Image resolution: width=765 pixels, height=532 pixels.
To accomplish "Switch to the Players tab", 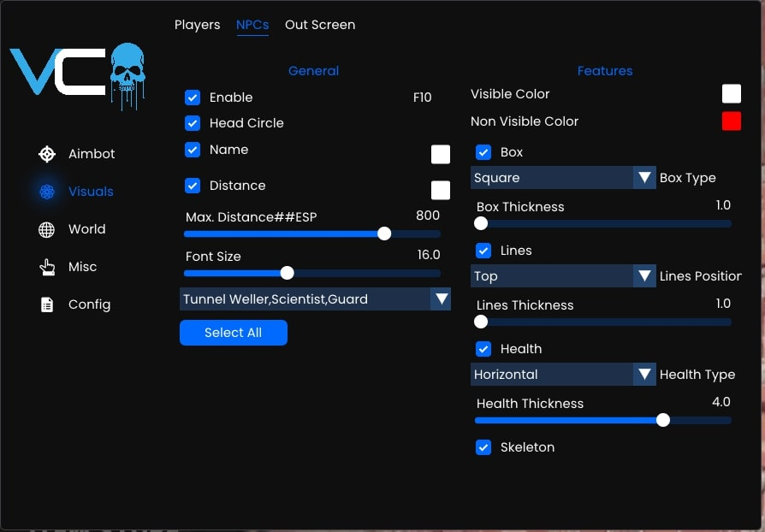I will pyautogui.click(x=197, y=25).
